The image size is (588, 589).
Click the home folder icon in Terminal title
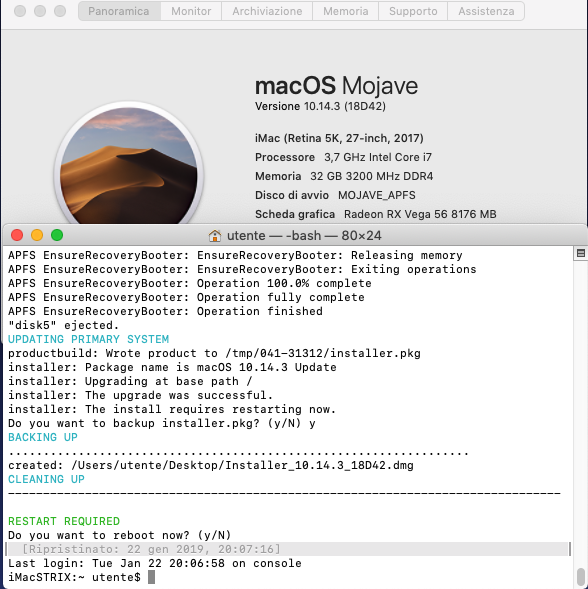click(215, 236)
